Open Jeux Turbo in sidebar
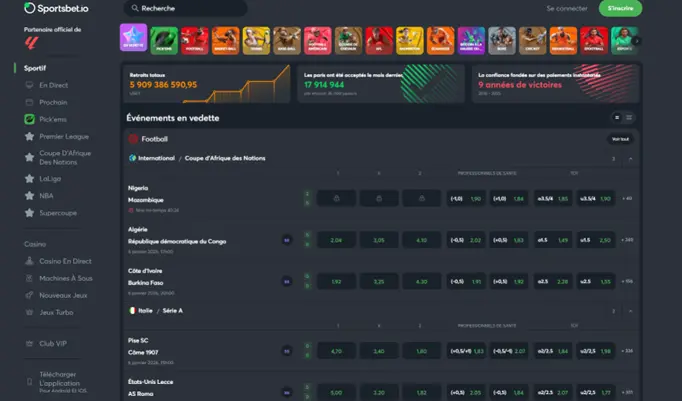Viewport: 682px width, 401px height. coord(56,312)
